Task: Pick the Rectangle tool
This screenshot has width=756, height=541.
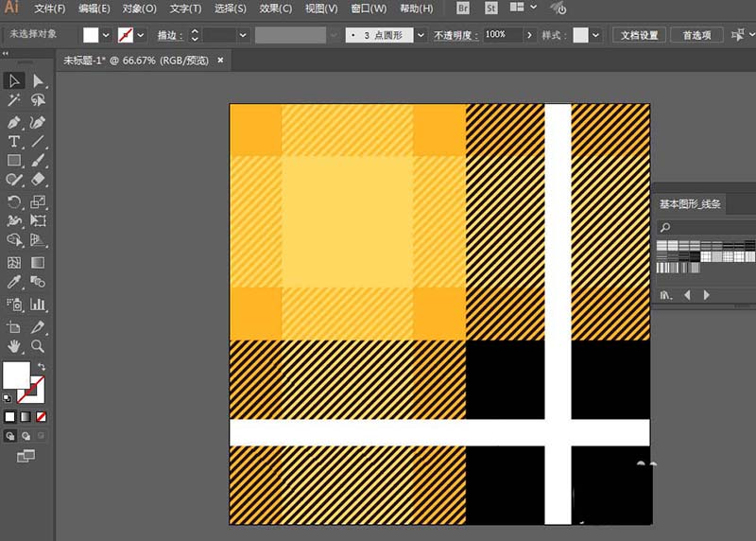Action: pos(15,161)
